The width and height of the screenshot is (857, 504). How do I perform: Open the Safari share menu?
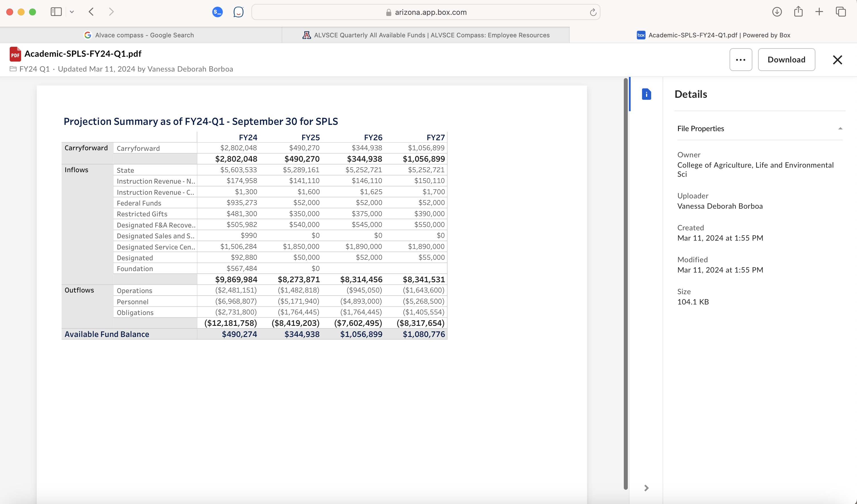click(x=798, y=12)
